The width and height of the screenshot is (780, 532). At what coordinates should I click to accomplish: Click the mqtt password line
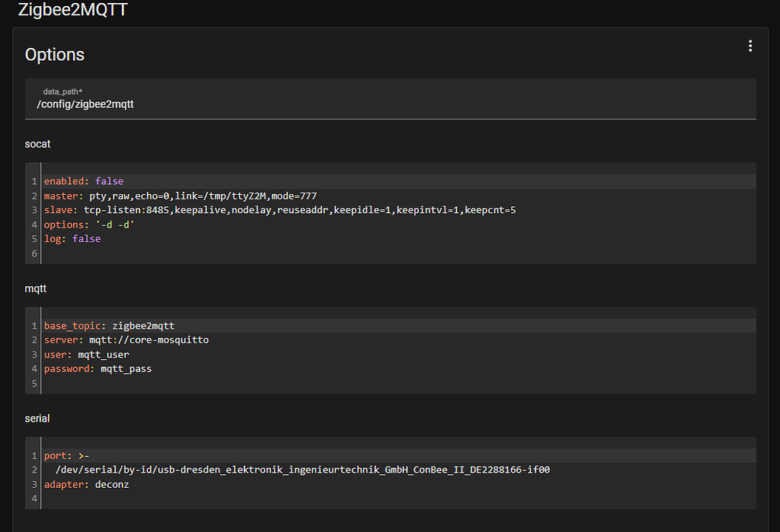(x=97, y=368)
